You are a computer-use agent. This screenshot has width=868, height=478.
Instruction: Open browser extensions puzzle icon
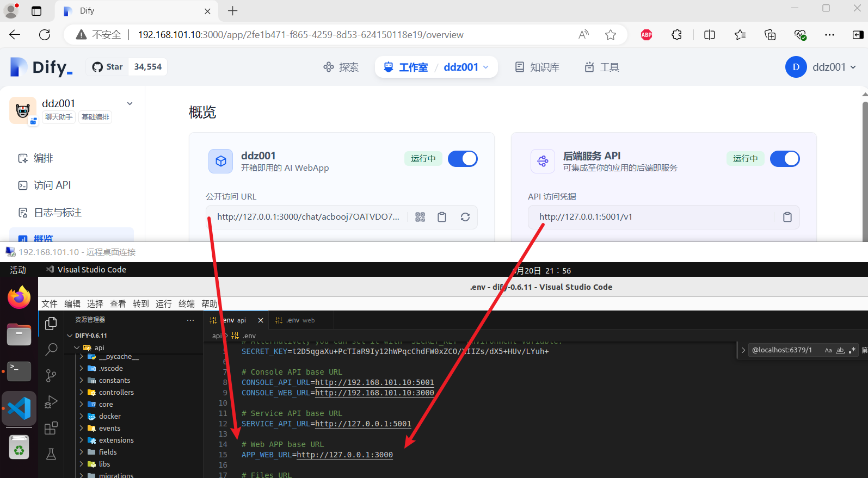pyautogui.click(x=676, y=35)
